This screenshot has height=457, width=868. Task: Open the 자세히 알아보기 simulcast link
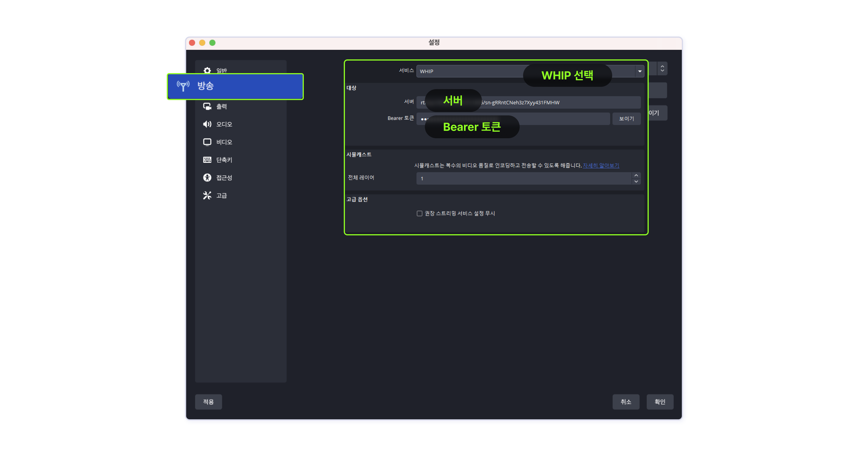601,165
